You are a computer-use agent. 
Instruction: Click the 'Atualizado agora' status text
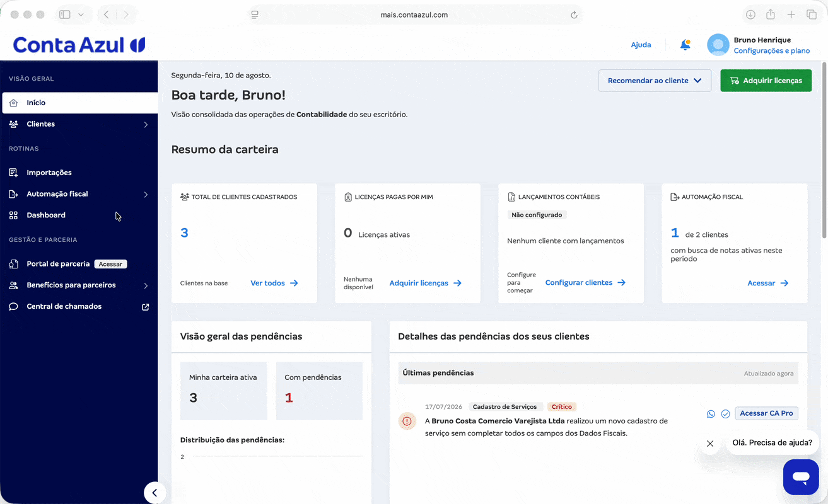(769, 374)
